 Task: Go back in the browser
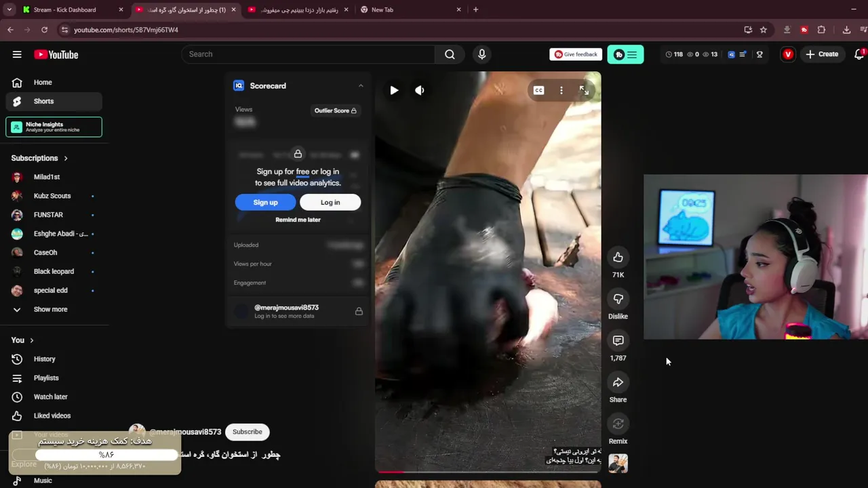tap(10, 30)
